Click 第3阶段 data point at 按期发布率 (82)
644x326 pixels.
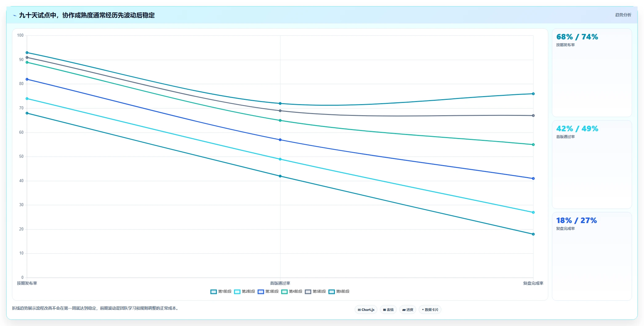click(x=27, y=79)
